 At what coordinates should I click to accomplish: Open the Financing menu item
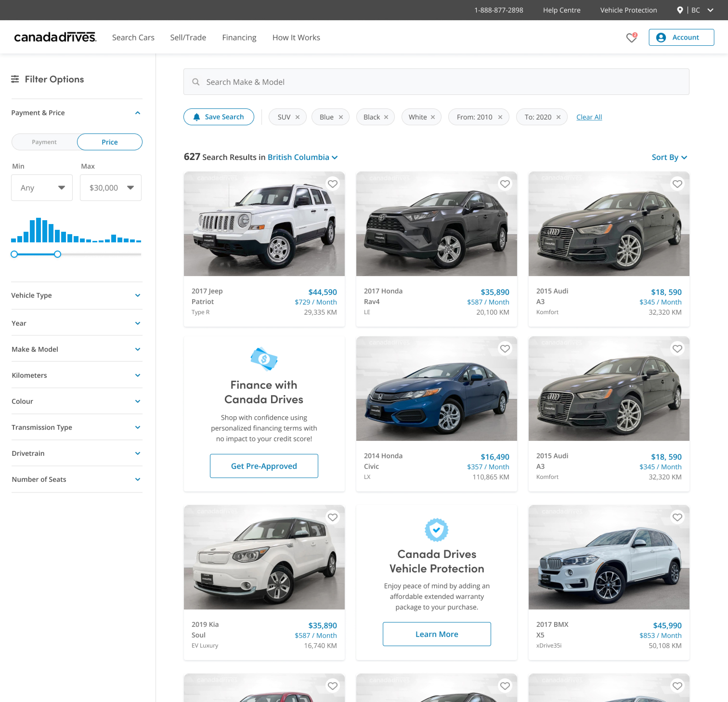point(239,38)
